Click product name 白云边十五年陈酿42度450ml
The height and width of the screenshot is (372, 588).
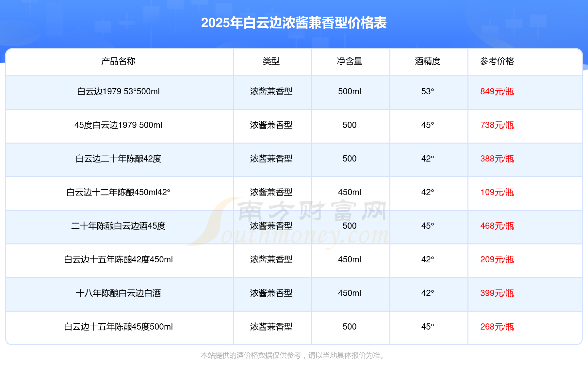coord(118,259)
